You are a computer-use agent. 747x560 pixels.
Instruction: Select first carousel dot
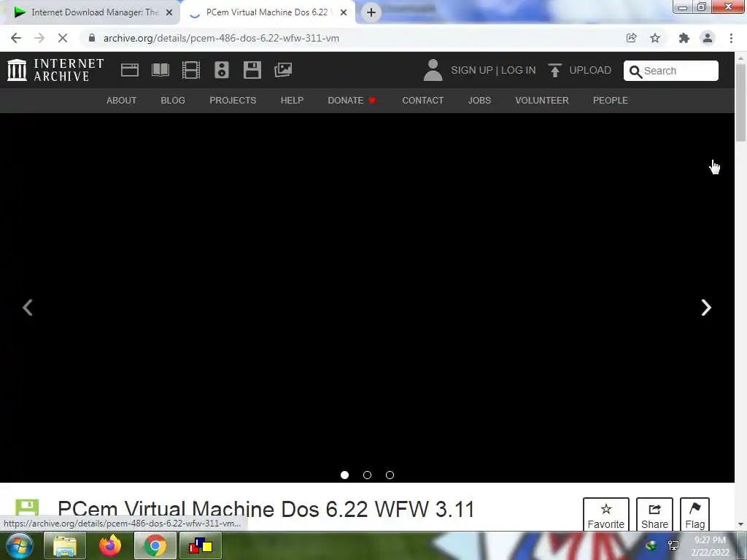click(x=344, y=475)
